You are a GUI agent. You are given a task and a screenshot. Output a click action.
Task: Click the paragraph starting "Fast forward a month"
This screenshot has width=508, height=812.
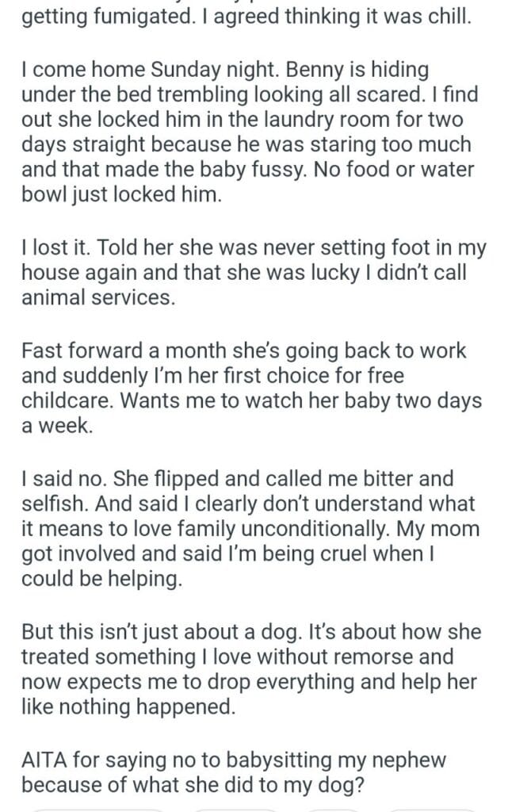(x=254, y=388)
